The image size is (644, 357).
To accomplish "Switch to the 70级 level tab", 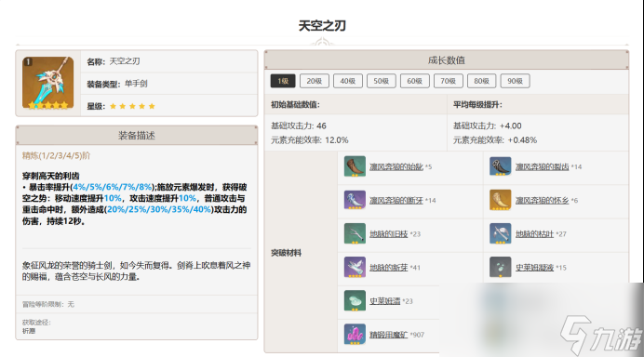I will pos(448,81).
